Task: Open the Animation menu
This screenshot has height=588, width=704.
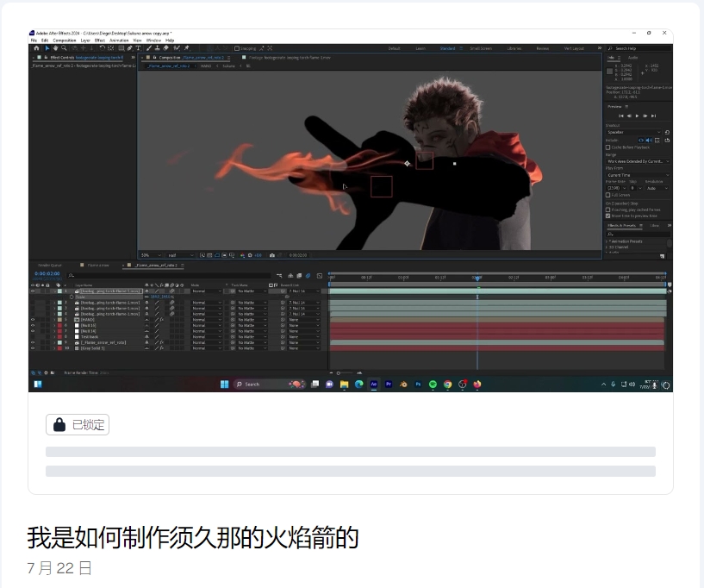Action: [x=119, y=41]
